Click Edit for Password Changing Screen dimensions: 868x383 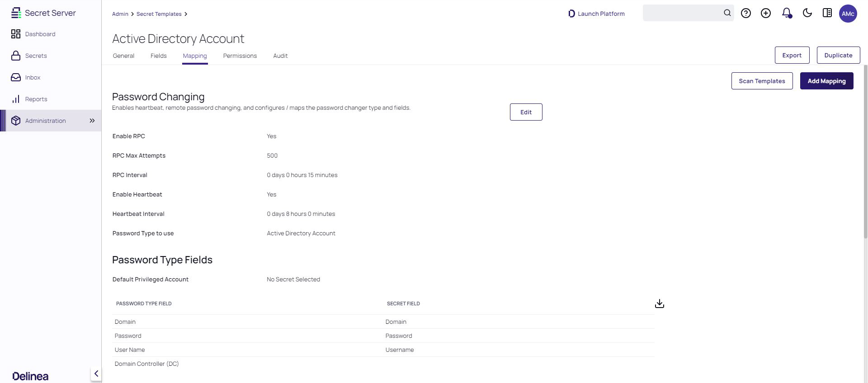pyautogui.click(x=526, y=112)
